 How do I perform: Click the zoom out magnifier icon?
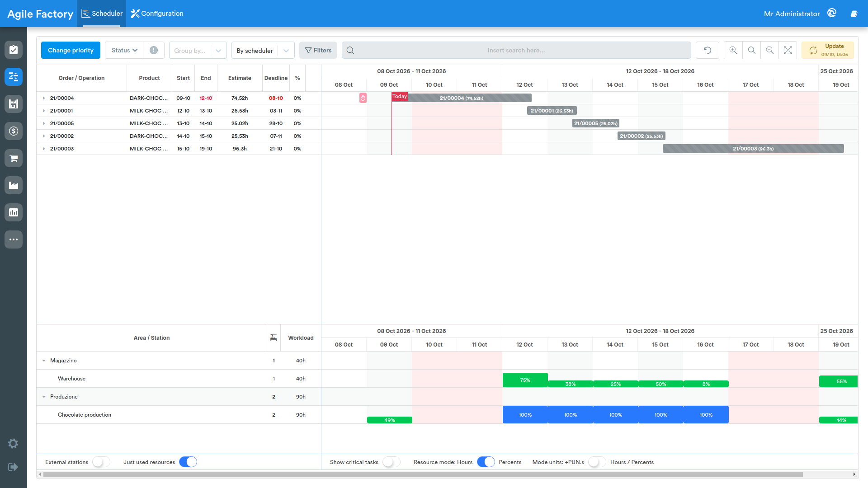pyautogui.click(x=769, y=50)
